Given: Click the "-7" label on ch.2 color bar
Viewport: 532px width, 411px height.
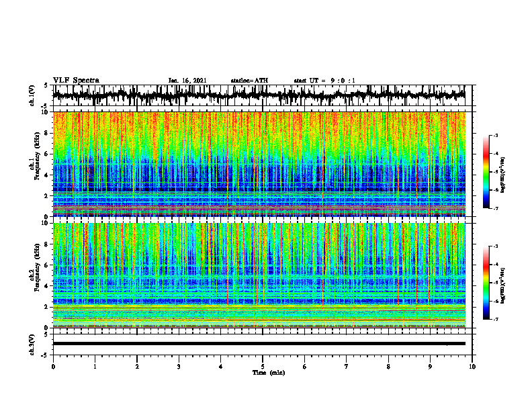Looking at the screenshot, I should (496, 320).
